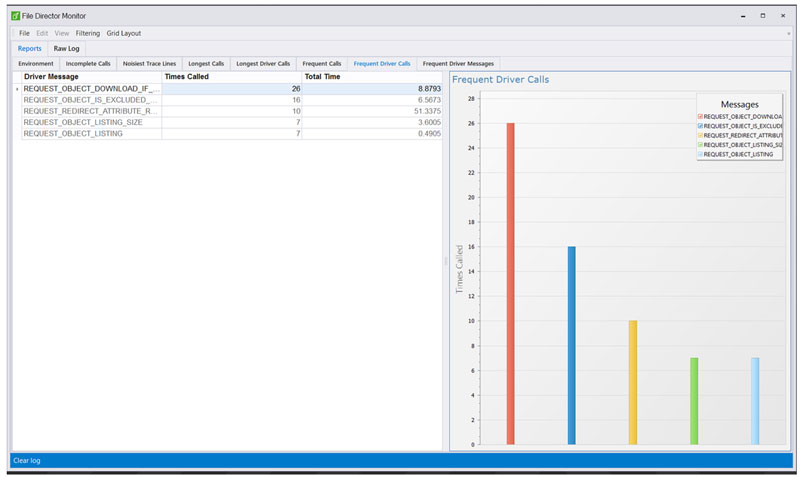Open the Longest Calls tab

coord(206,64)
